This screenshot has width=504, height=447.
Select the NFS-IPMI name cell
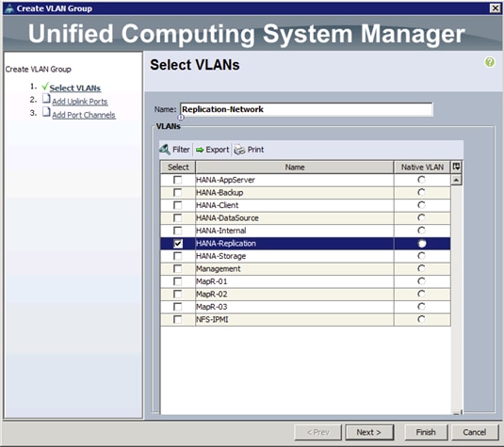coord(295,320)
